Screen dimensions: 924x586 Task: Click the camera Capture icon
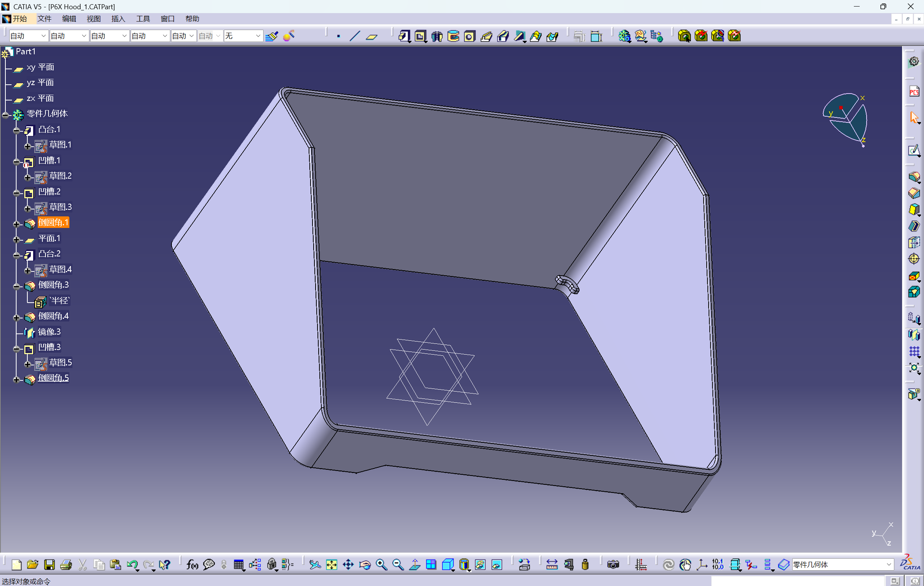point(613,565)
